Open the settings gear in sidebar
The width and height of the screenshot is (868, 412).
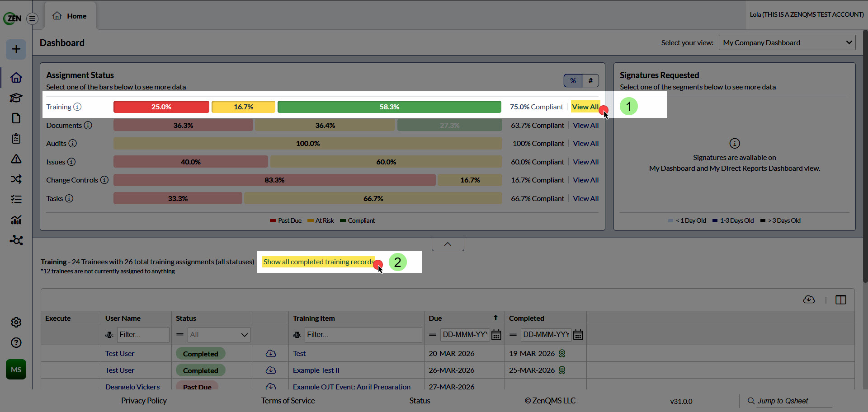(x=16, y=322)
